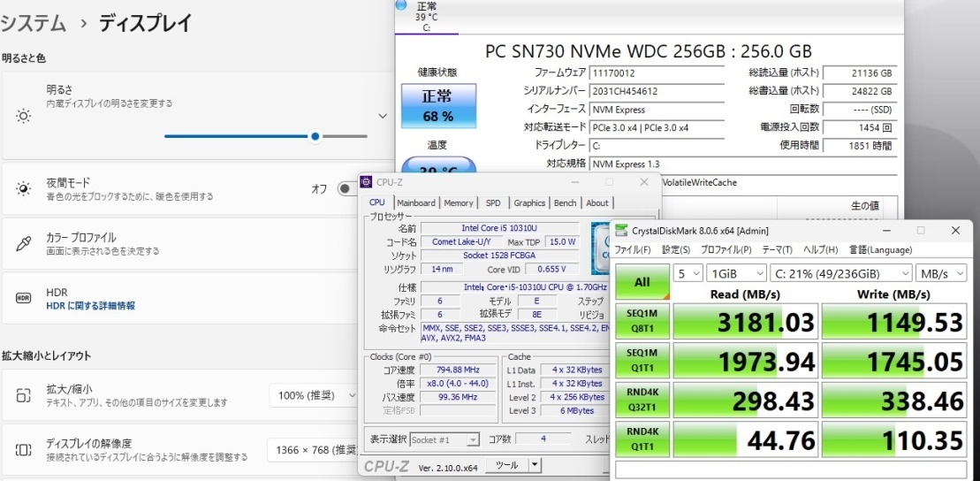Click the green All benchmark button
The width and height of the screenshot is (980, 481).
642,282
